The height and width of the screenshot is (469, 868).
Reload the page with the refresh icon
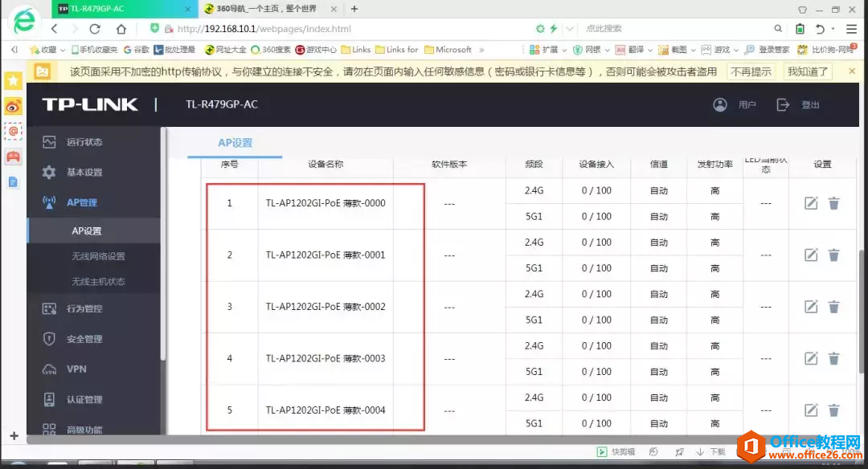click(95, 29)
